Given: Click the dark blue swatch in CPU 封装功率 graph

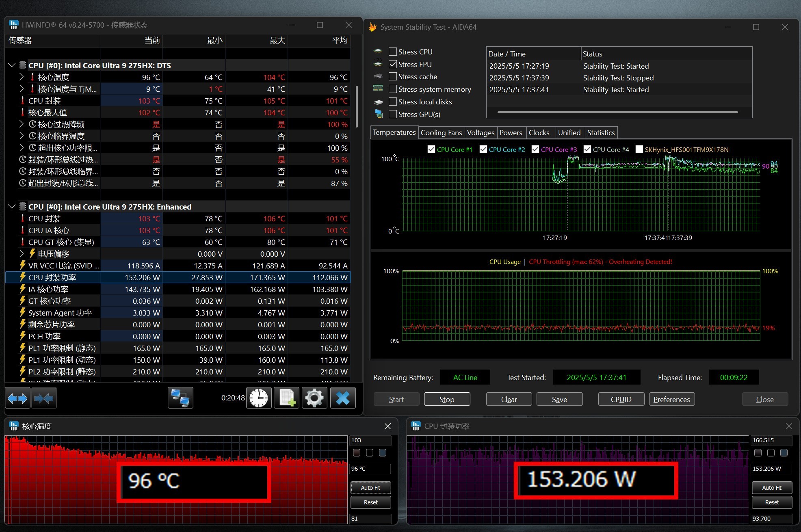Looking at the screenshot, I should [x=784, y=452].
